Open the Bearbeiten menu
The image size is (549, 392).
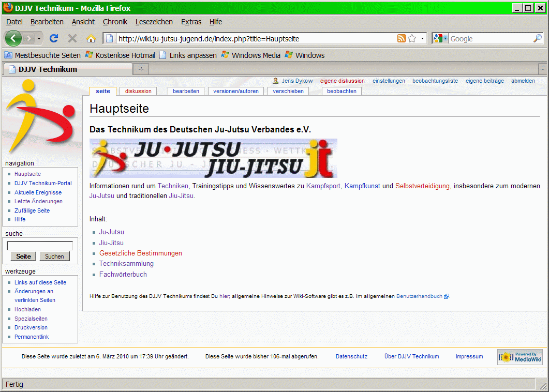click(47, 22)
